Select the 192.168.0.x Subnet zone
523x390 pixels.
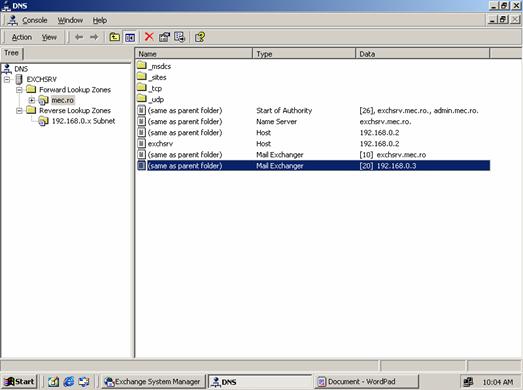tap(83, 121)
